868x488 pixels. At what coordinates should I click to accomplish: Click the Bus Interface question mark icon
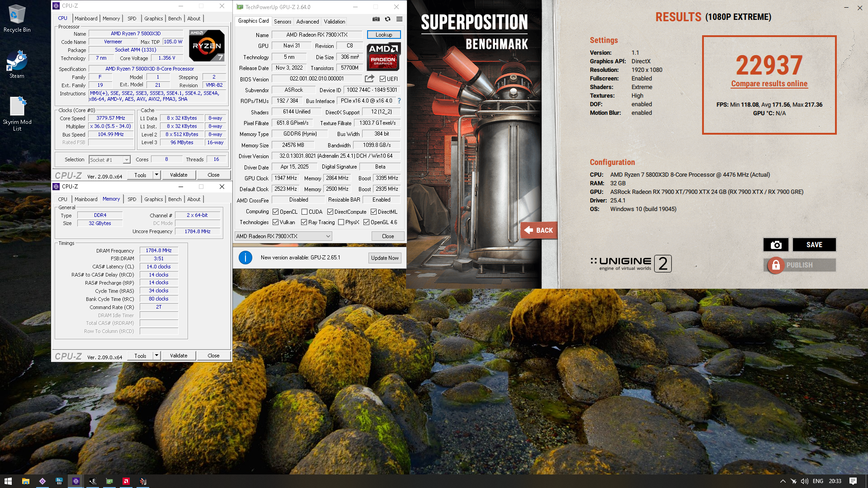point(399,101)
